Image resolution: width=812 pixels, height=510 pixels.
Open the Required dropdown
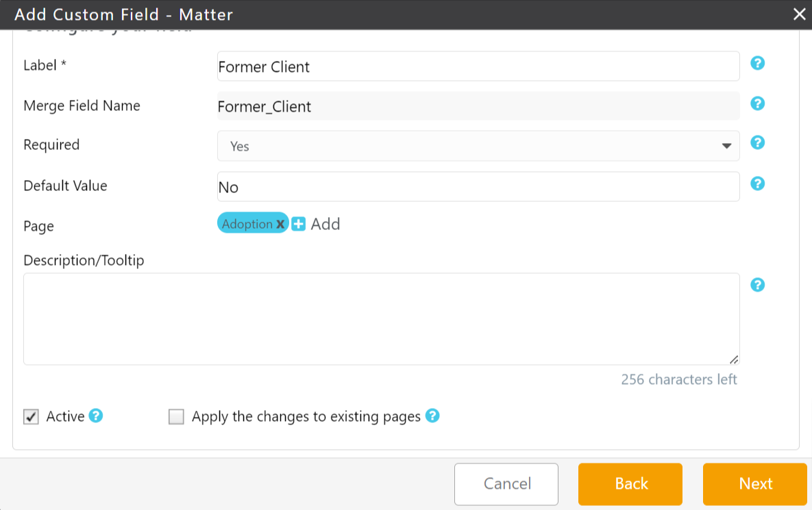pos(478,146)
